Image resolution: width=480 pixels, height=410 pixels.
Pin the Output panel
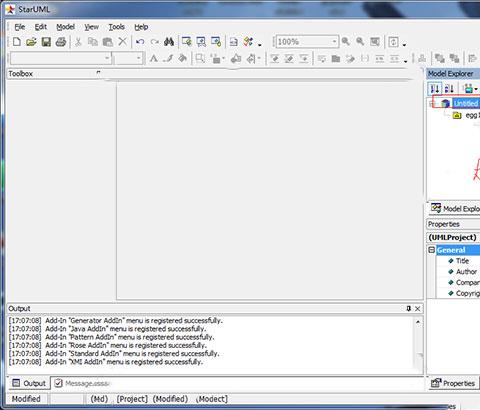pos(409,309)
